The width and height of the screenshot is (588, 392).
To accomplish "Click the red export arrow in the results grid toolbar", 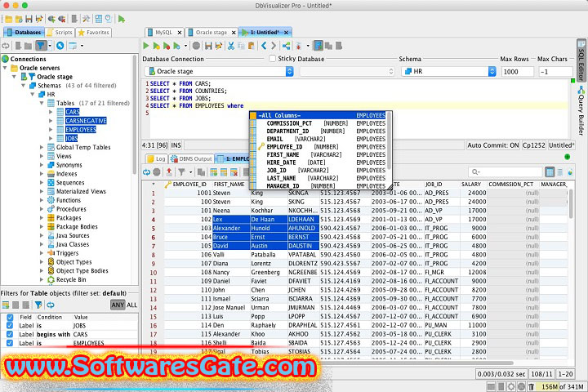I will click(169, 172).
